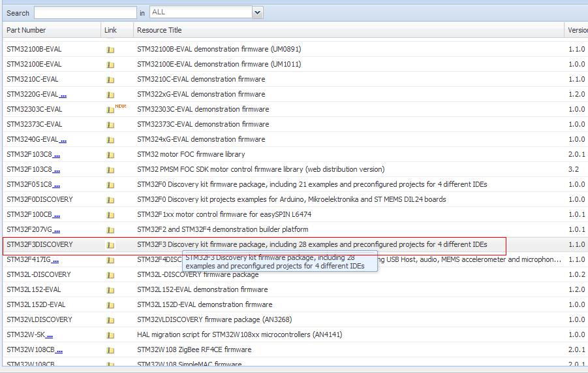Select version 3.2 cell of PMSM FOC SDK
This screenshot has height=373, width=588.
click(x=574, y=169)
